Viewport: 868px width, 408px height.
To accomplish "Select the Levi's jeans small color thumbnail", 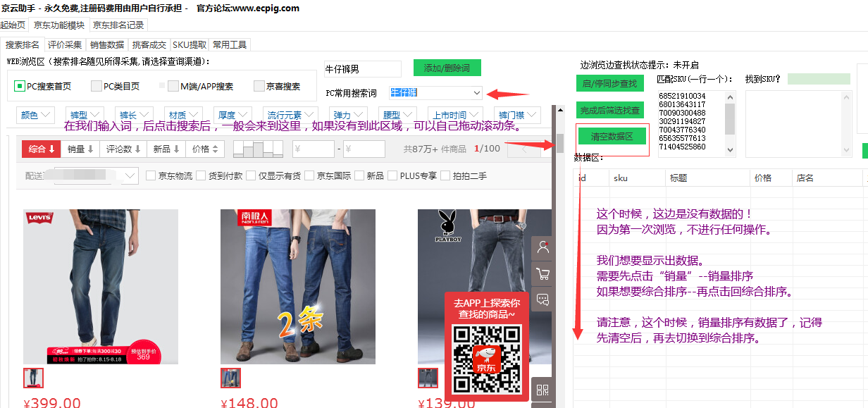I will (33, 378).
